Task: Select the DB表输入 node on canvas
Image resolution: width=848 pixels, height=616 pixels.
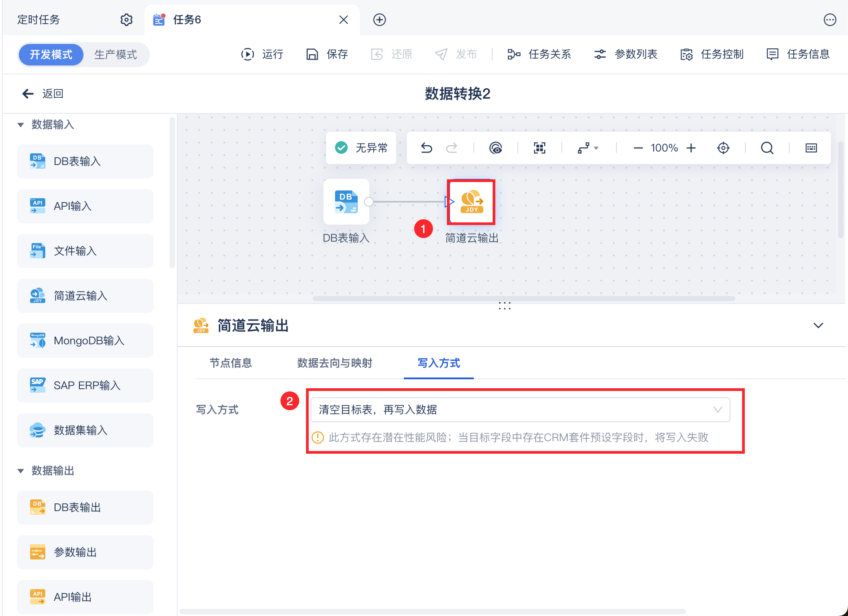Action: (x=346, y=202)
